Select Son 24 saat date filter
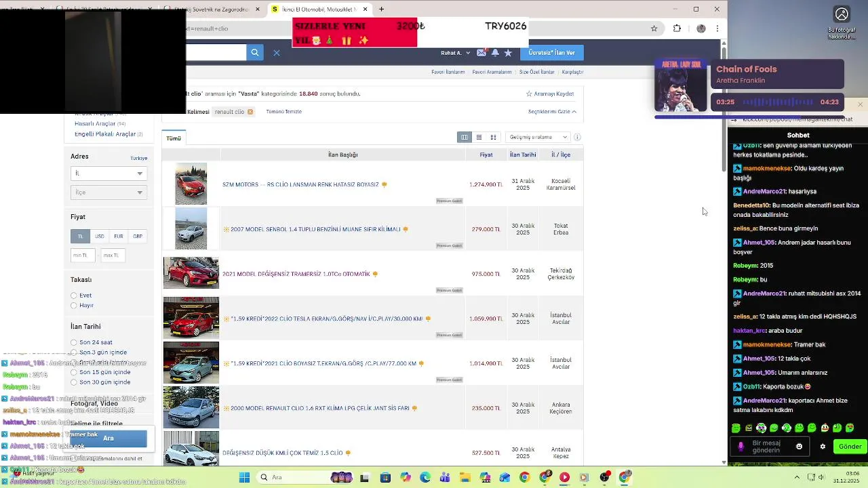This screenshot has width=868, height=488. [x=74, y=342]
